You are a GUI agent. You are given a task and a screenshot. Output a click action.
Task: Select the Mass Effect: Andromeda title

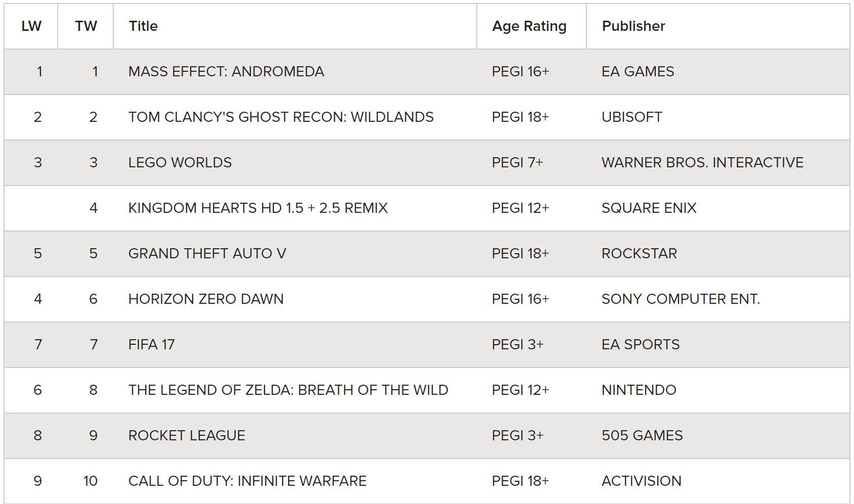pyautogui.click(x=226, y=72)
